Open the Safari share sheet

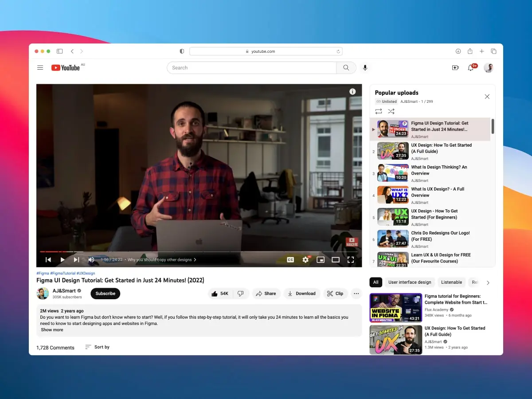[470, 51]
